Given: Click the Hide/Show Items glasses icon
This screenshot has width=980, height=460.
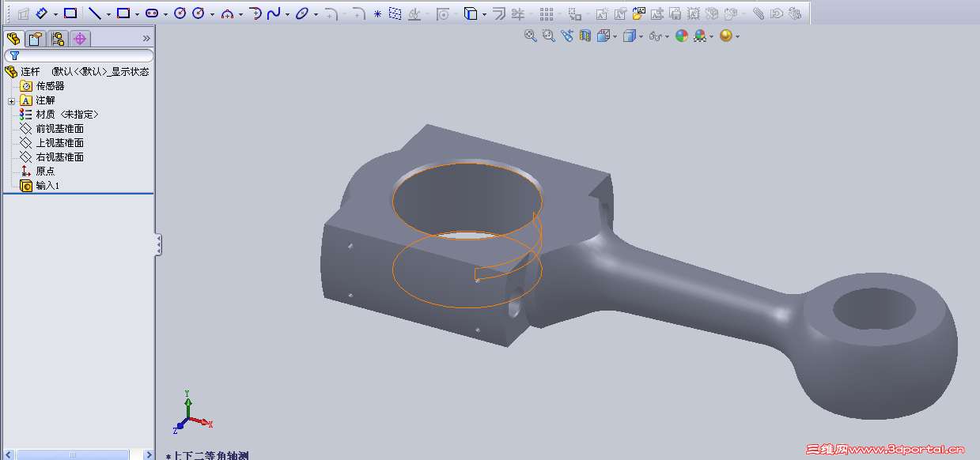Looking at the screenshot, I should (655, 37).
